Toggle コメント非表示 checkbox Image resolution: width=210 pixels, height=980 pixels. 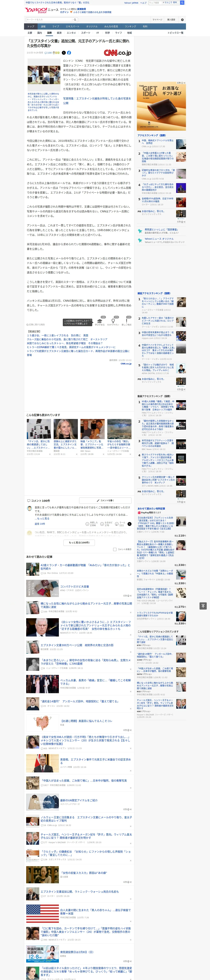click(115, 549)
